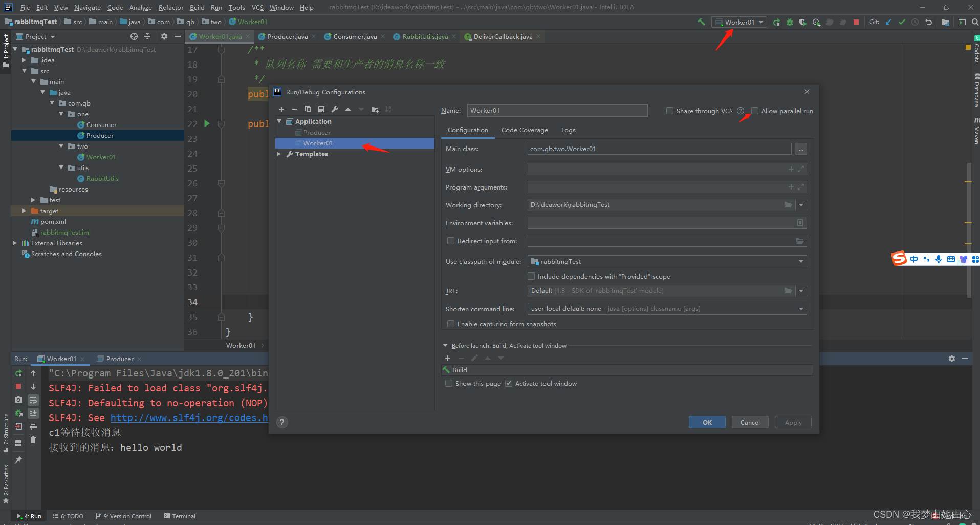Click Git Commit green checkmark

click(x=902, y=22)
